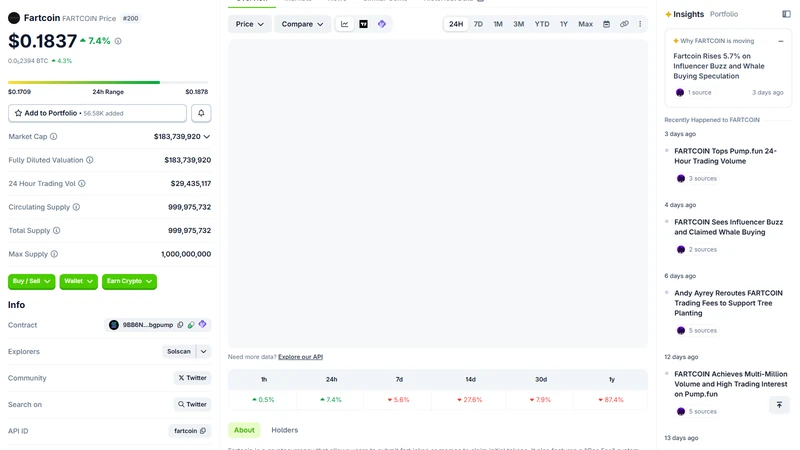Collapse the Why FARTCOIN is moving card

781,41
